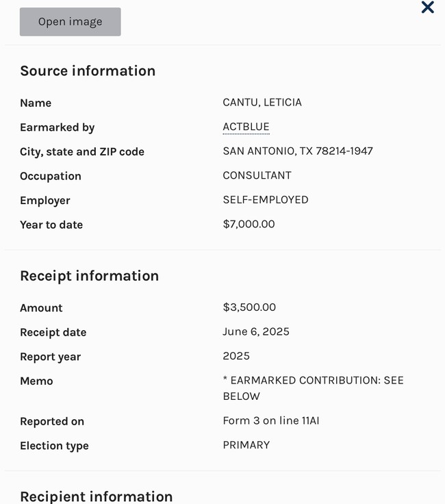Click the PRIMARY election type value
445x504 pixels.
(246, 445)
